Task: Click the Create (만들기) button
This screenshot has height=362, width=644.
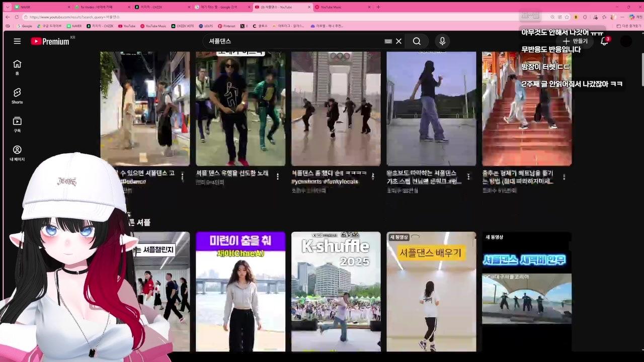Action: 575,41
